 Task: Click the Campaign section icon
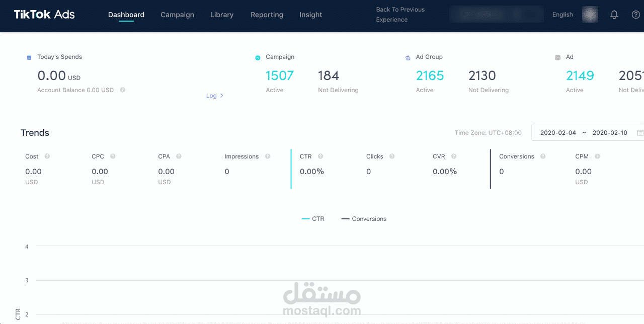click(258, 57)
